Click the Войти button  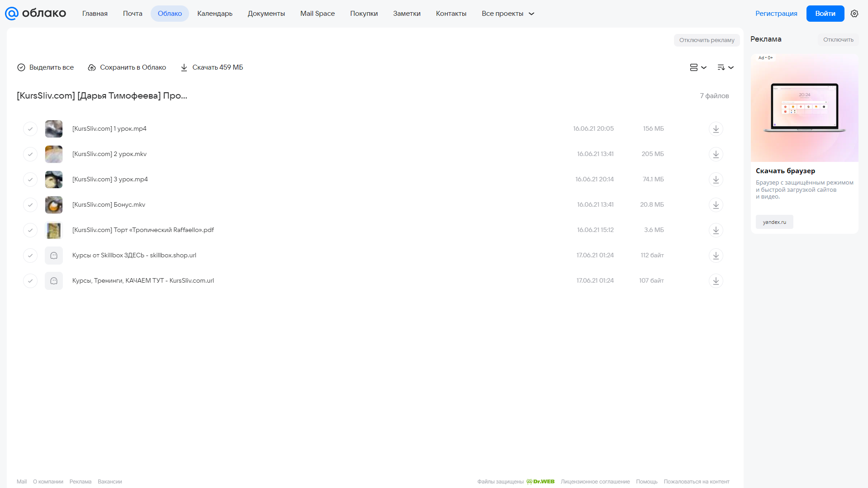click(x=825, y=14)
